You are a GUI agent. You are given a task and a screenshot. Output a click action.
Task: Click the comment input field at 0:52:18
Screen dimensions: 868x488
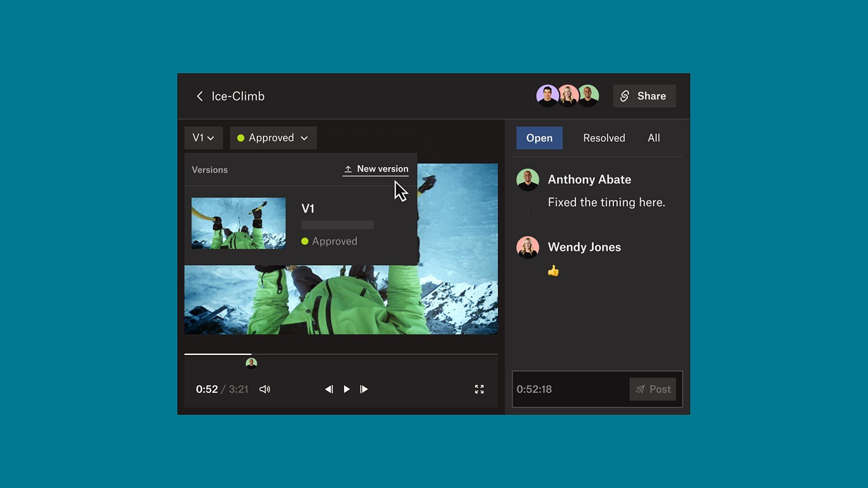click(570, 389)
